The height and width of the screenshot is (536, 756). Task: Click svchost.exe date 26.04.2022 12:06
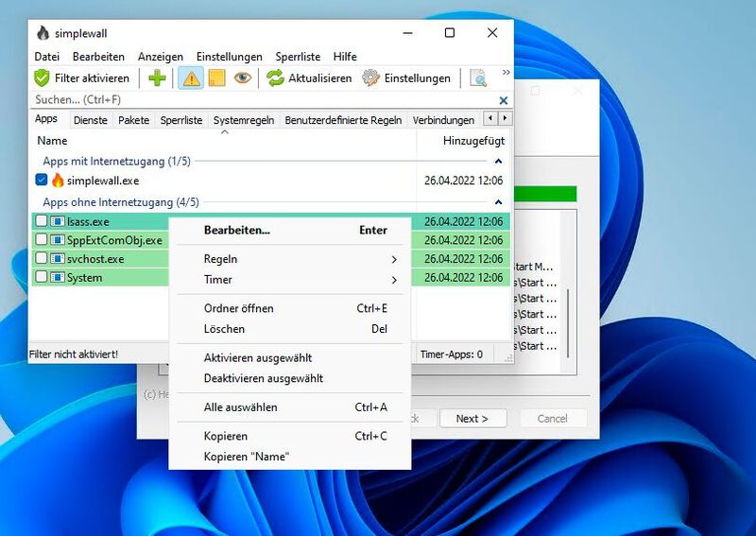463,259
